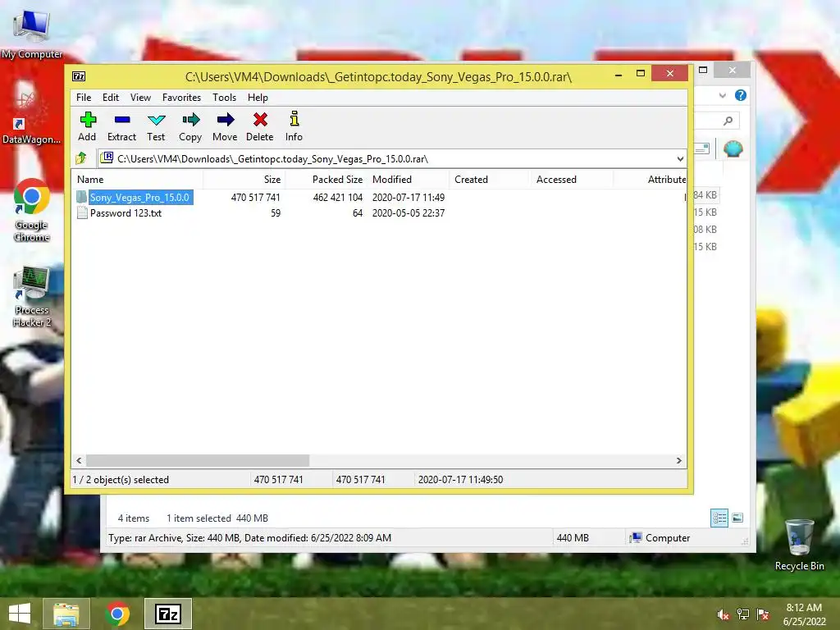Click the Extract toolbar icon

point(122,120)
